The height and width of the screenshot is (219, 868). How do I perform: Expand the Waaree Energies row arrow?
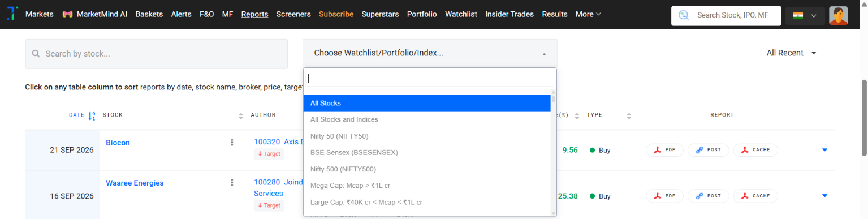824,196
